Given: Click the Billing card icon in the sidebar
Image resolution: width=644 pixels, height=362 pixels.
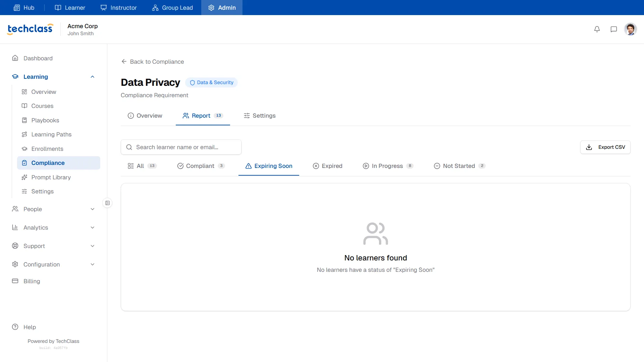Looking at the screenshot, I should coord(15,281).
